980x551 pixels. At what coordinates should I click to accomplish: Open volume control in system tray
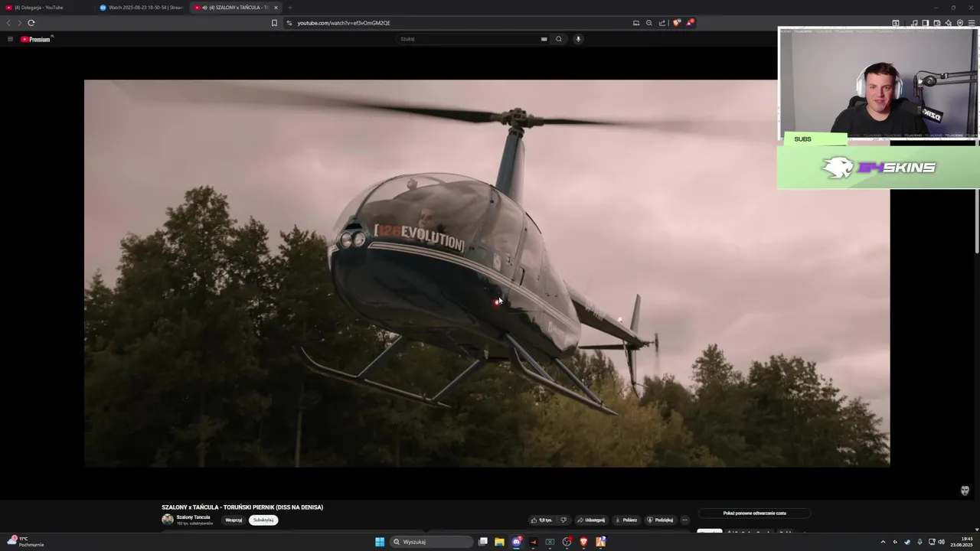coord(942,542)
